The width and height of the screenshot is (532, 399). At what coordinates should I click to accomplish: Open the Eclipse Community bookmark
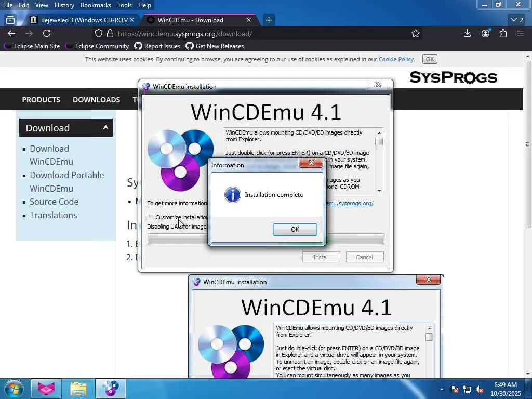pos(97,46)
